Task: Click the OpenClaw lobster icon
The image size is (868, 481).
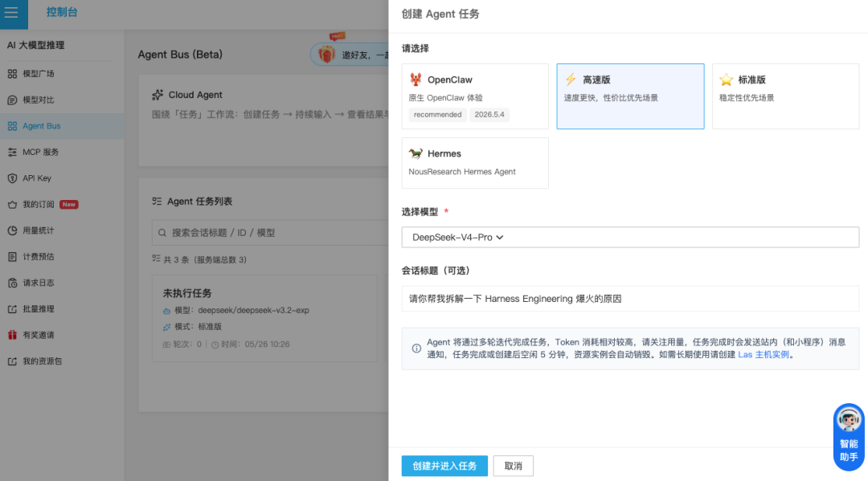Action: [x=416, y=79]
